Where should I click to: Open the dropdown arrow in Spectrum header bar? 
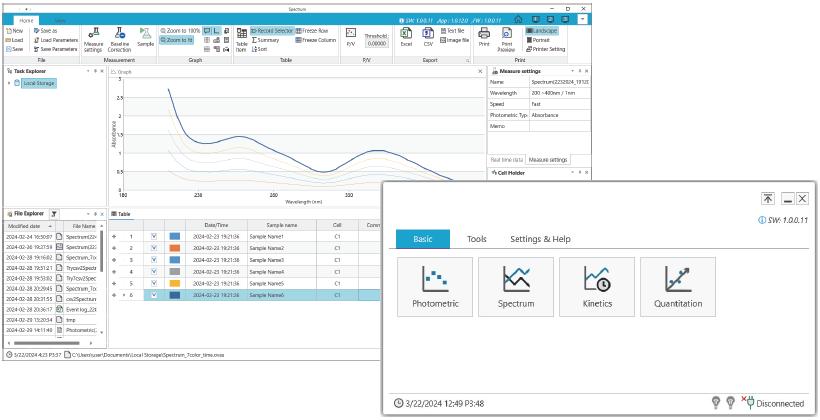583,19
